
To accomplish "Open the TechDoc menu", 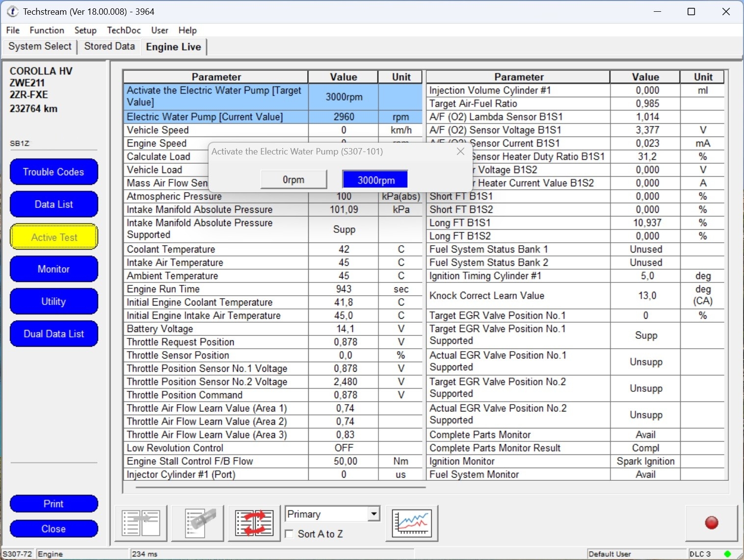I will point(124,30).
